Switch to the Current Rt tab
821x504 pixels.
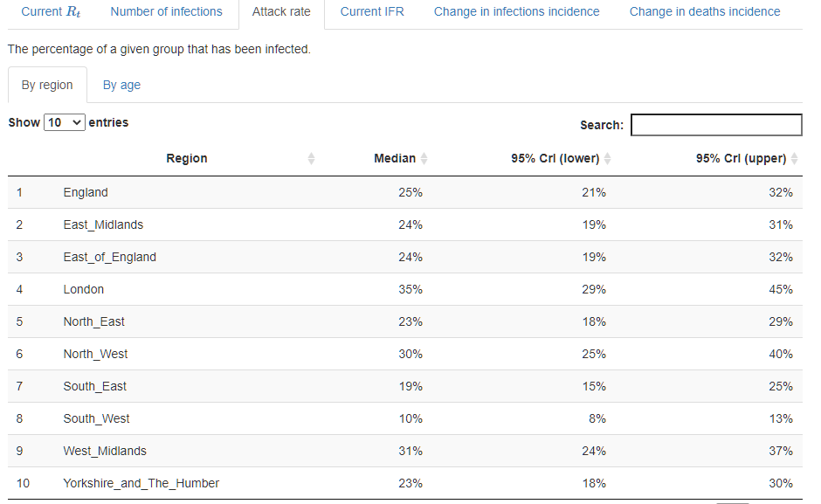click(51, 11)
